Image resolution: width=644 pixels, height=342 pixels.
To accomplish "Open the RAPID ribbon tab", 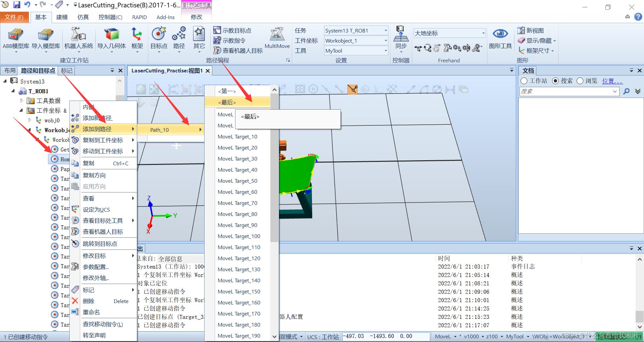I will click(140, 17).
